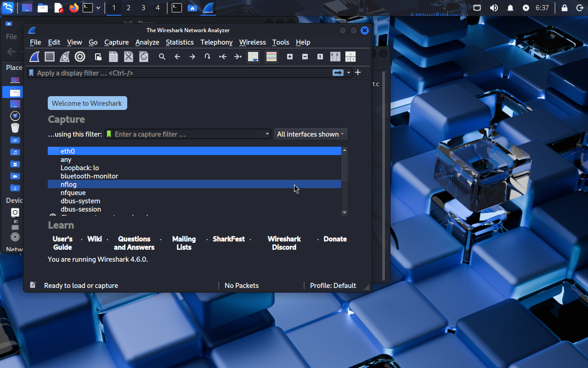The width and height of the screenshot is (588, 368).
Task: Open the Analyze menu
Action: pyautogui.click(x=147, y=42)
